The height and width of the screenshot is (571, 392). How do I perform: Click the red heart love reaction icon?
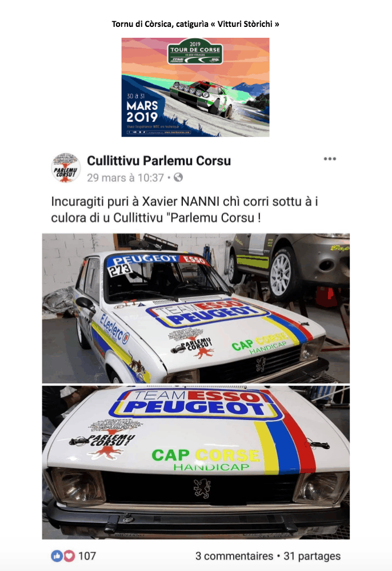69,556
